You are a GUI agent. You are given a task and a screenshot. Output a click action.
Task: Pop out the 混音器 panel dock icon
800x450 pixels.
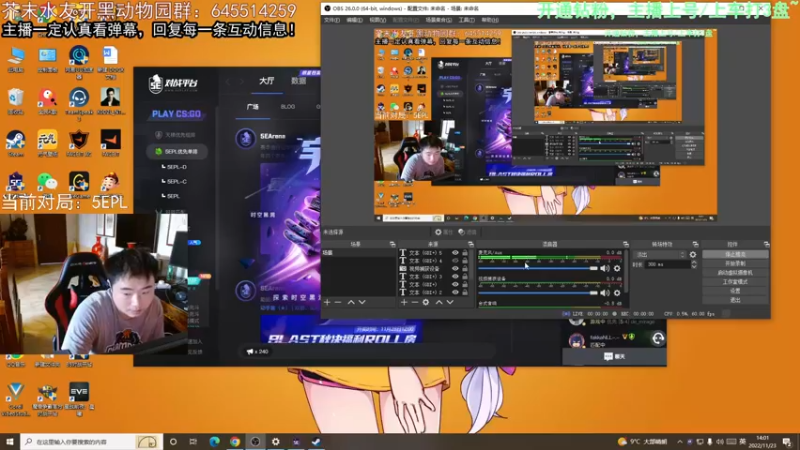tap(626, 244)
